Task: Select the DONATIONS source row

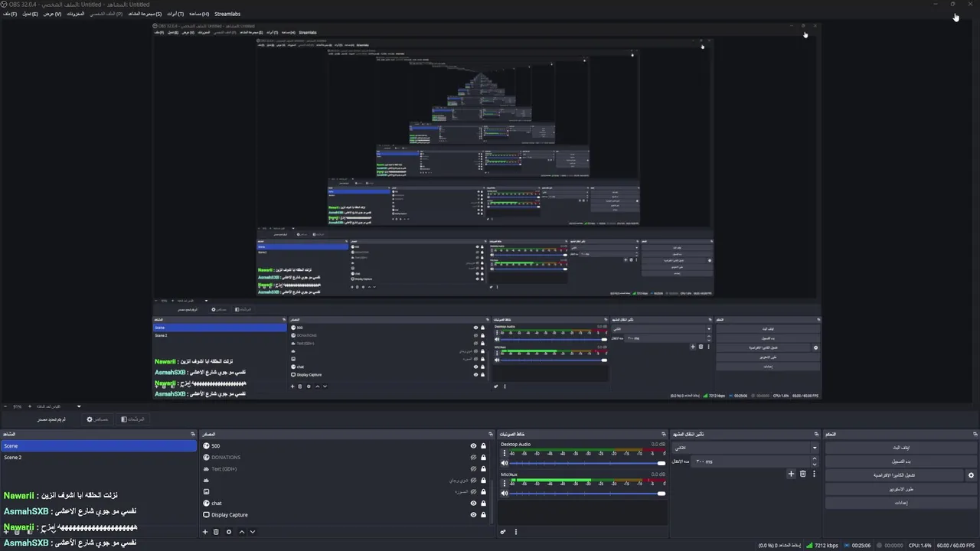Action: (345, 458)
